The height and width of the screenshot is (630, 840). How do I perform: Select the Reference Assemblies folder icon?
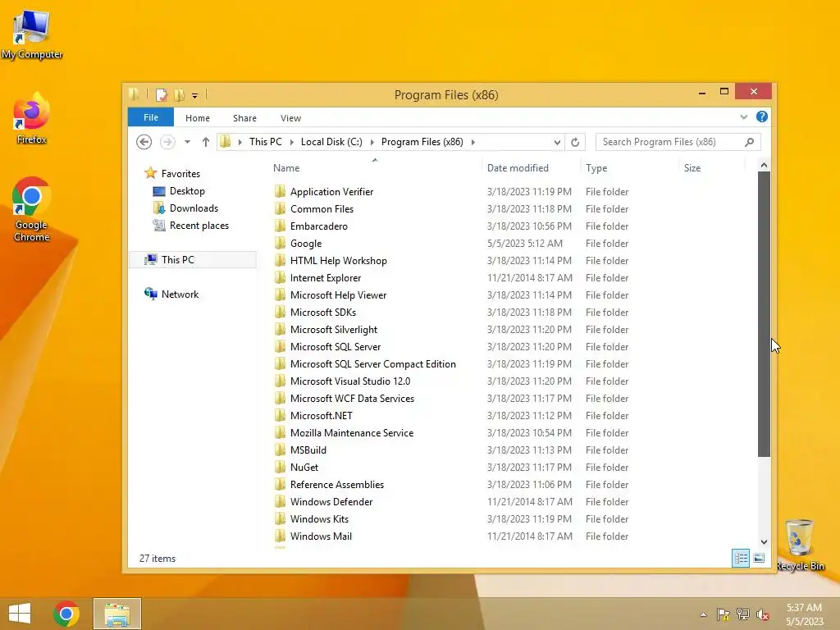(x=280, y=484)
